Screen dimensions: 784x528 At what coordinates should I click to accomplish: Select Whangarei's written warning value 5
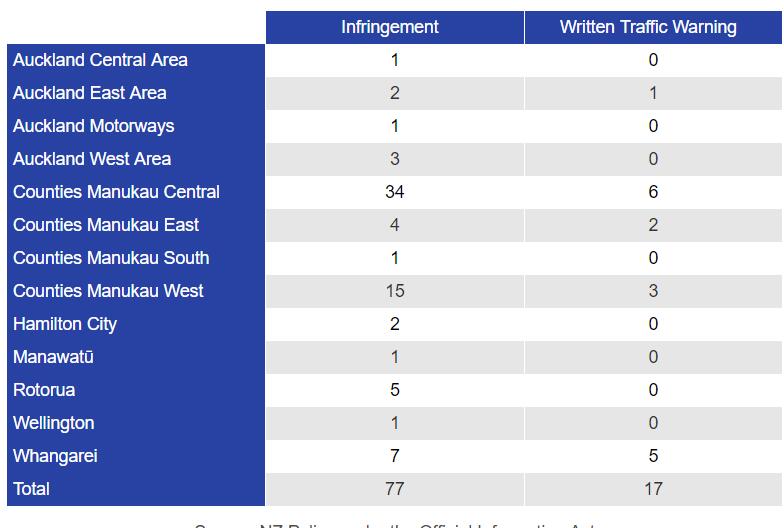click(x=653, y=456)
